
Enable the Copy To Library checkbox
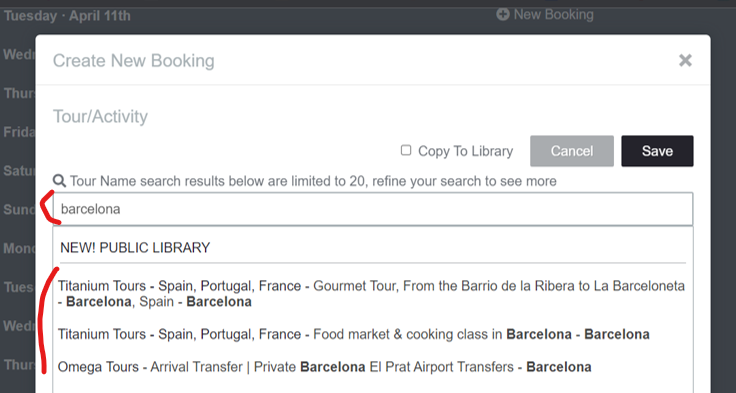(x=406, y=150)
